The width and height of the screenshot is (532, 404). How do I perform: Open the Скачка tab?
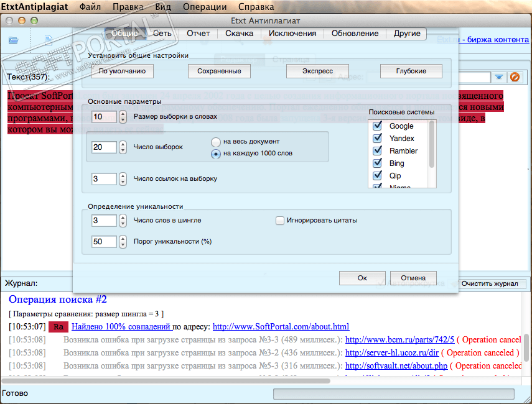click(x=239, y=34)
